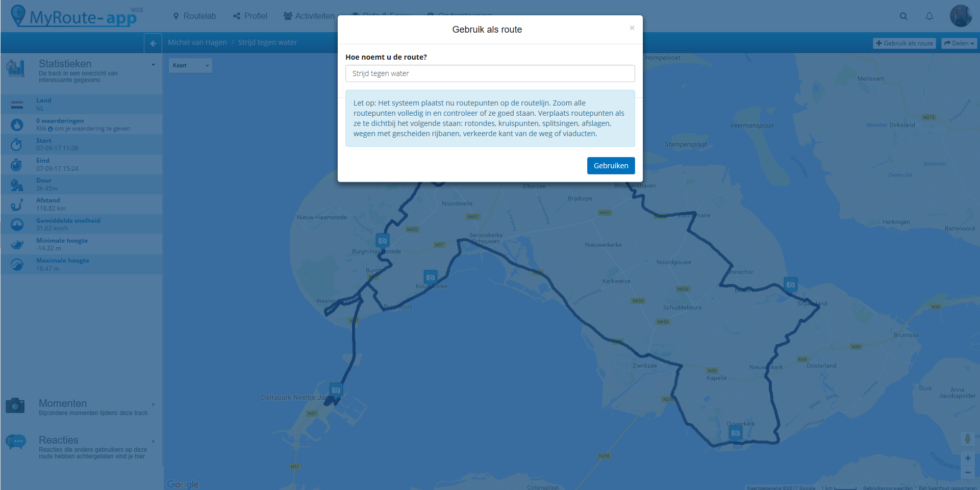The height and width of the screenshot is (490, 980).
Task: Open the Routelab menu
Action: (195, 16)
